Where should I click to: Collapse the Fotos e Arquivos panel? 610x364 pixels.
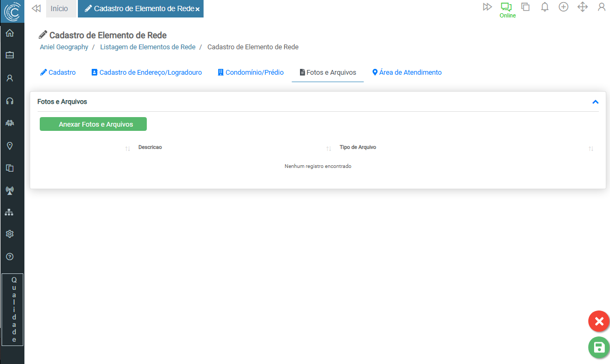[595, 102]
